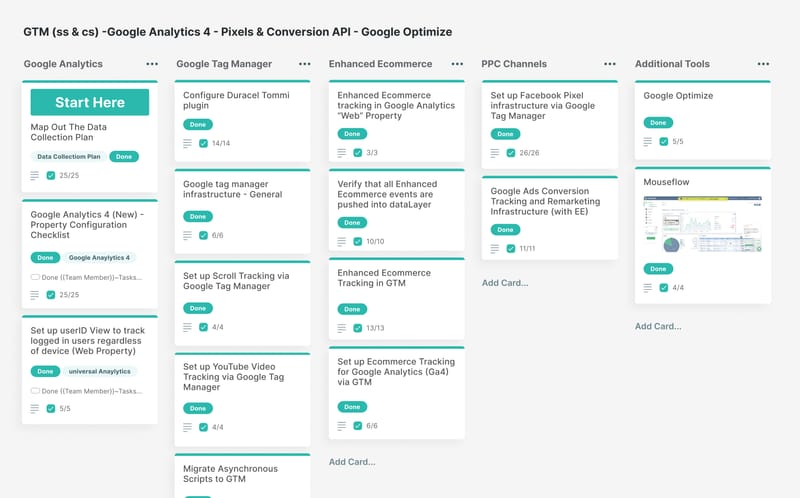The height and width of the screenshot is (498, 800).
Task: Click 6/6 checklist icon on GTM infrastructure General card
Action: pos(203,235)
